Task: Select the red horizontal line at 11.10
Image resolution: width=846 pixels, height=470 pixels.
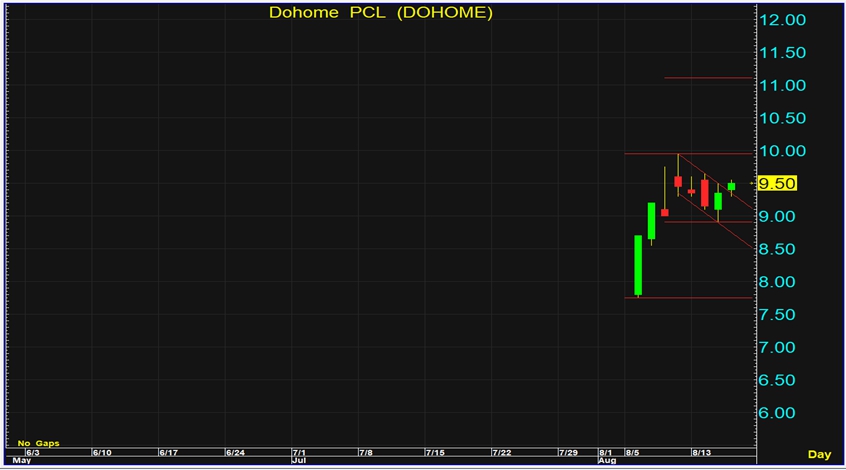Action: [708, 78]
